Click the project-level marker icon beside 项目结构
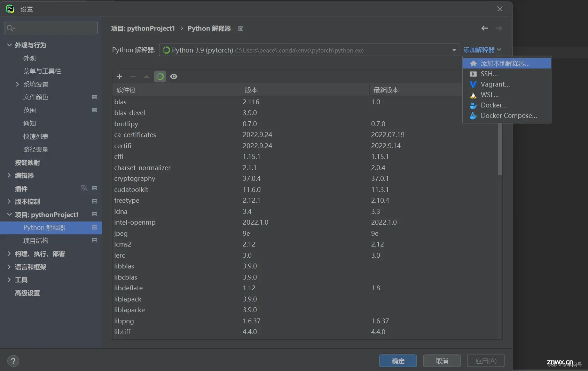588x371 pixels. 94,240
